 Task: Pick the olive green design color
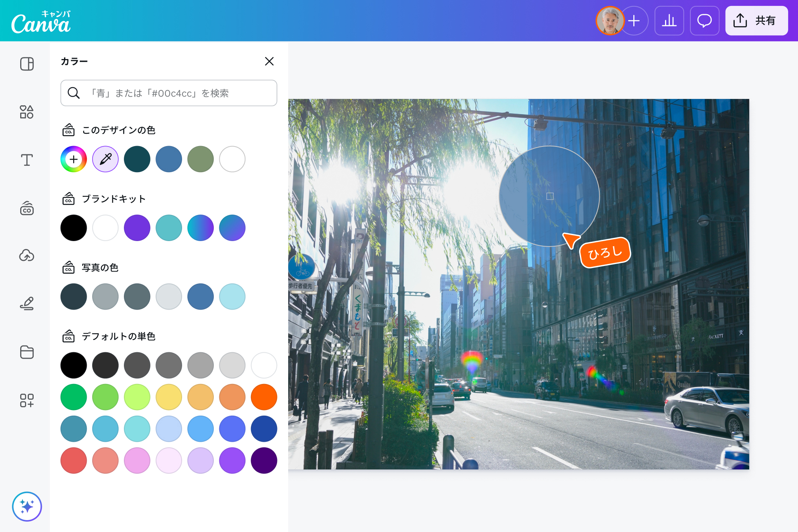(200, 159)
